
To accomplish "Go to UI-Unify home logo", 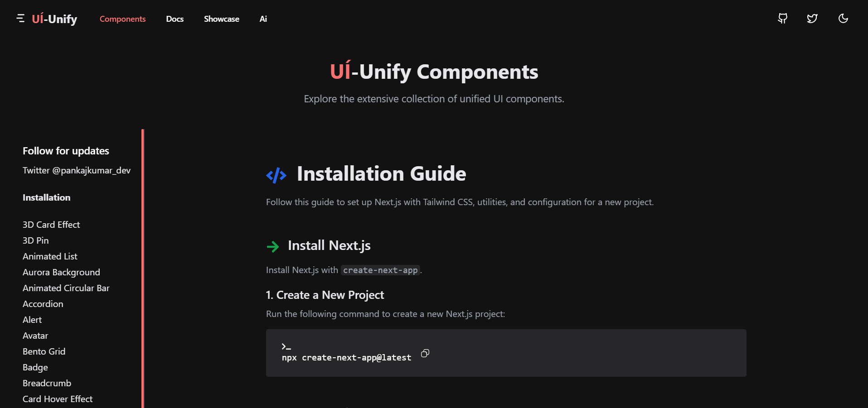I will tap(54, 19).
